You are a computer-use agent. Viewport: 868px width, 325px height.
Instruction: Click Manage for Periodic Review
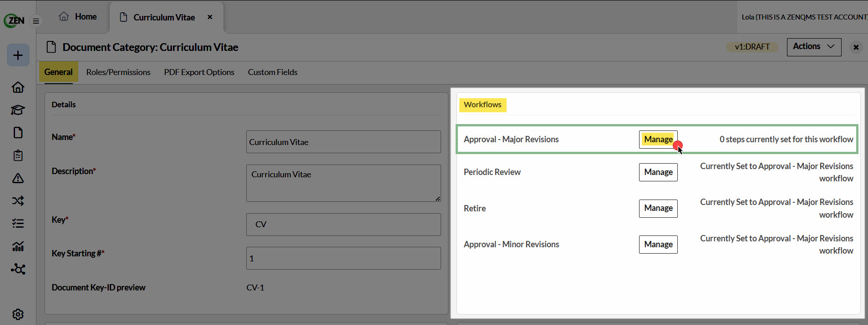(658, 172)
